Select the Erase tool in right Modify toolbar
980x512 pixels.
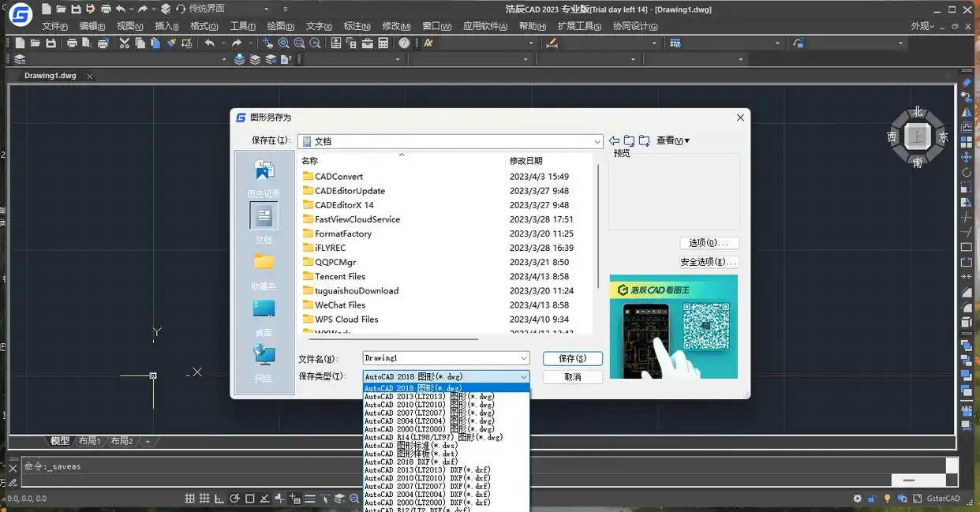click(967, 83)
